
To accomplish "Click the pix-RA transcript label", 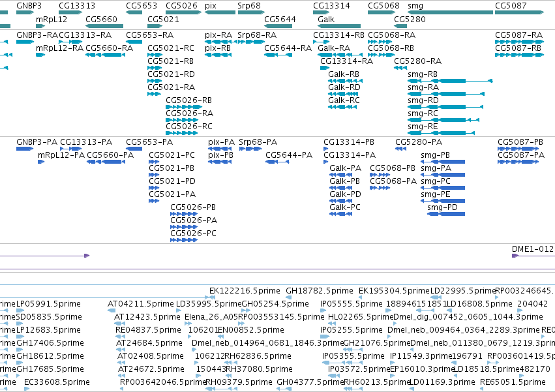I will tap(218, 35).
